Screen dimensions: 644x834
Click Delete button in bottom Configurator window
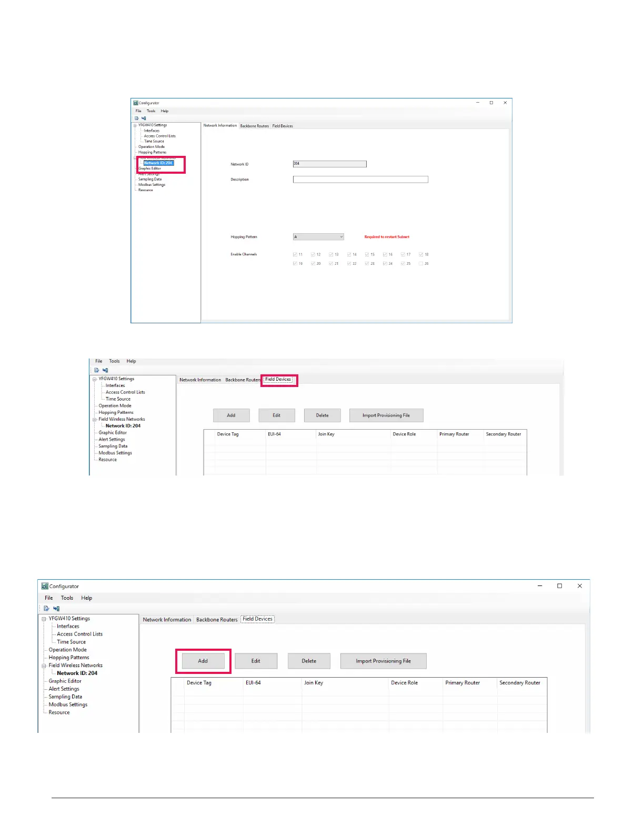coord(309,661)
